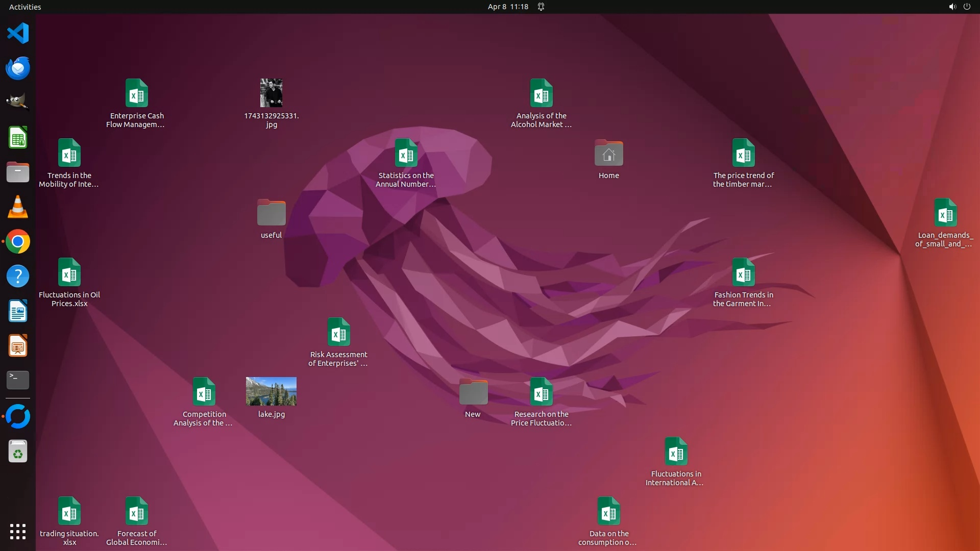This screenshot has height=551, width=980.
Task: Launch VLC media player from dock
Action: click(x=18, y=207)
